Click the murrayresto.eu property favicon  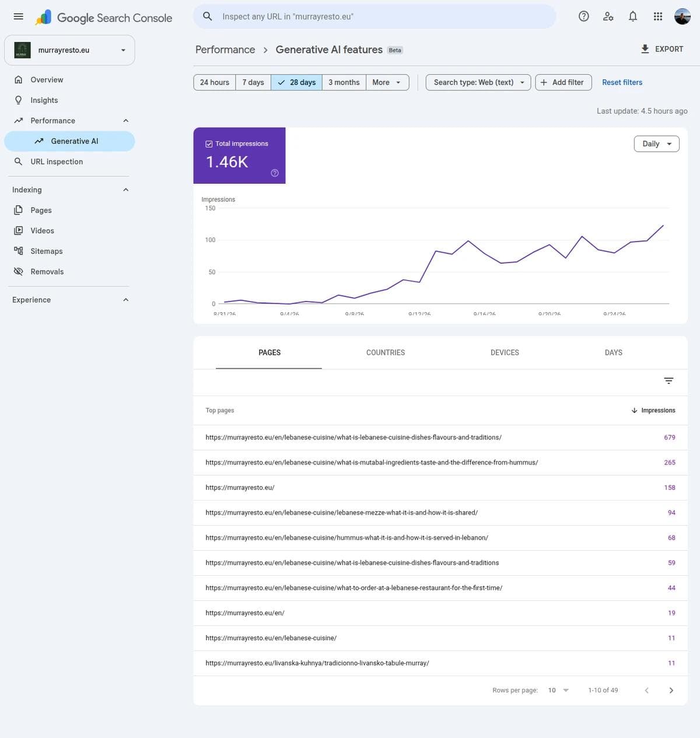(x=22, y=50)
